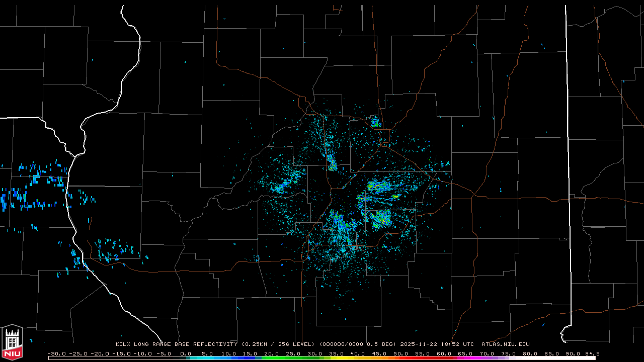The width and height of the screenshot is (644, 362).
Task: Click the blue echo cluster at far left edge
Action: (x=30, y=189)
